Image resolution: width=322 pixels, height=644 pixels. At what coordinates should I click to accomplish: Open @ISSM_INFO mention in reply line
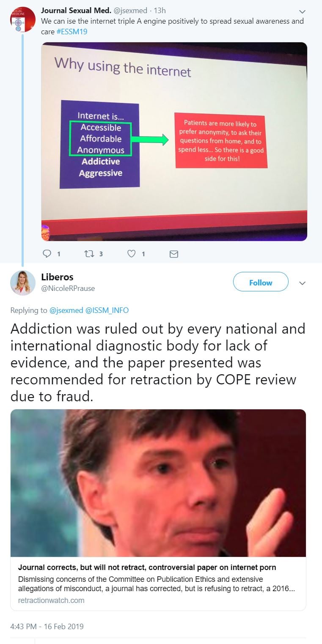tap(107, 310)
